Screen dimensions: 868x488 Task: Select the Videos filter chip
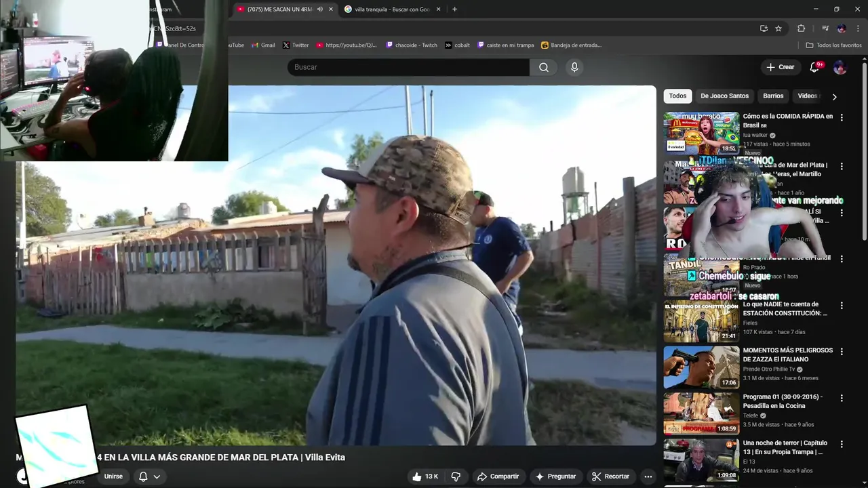click(x=807, y=96)
